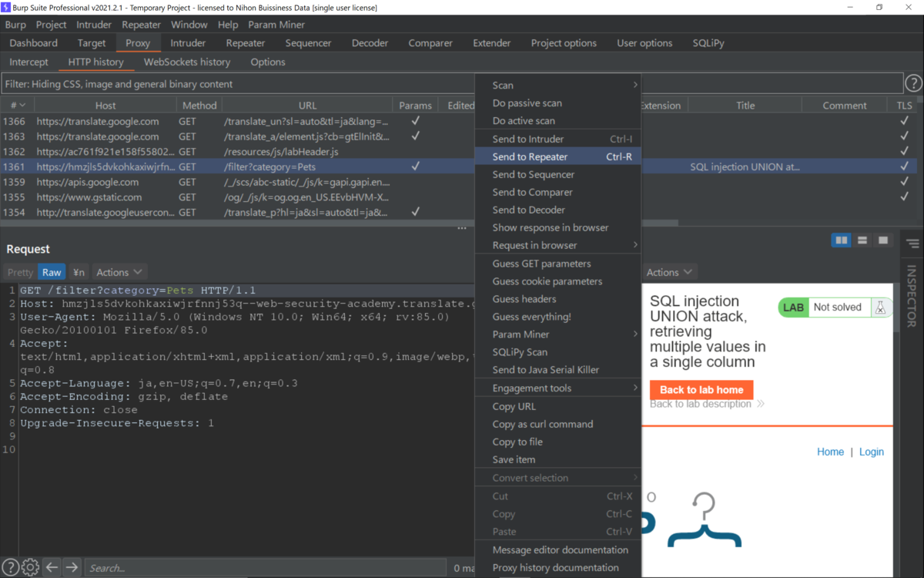
Task: Choose SQLiPy Scan menu entry
Action: pos(558,352)
